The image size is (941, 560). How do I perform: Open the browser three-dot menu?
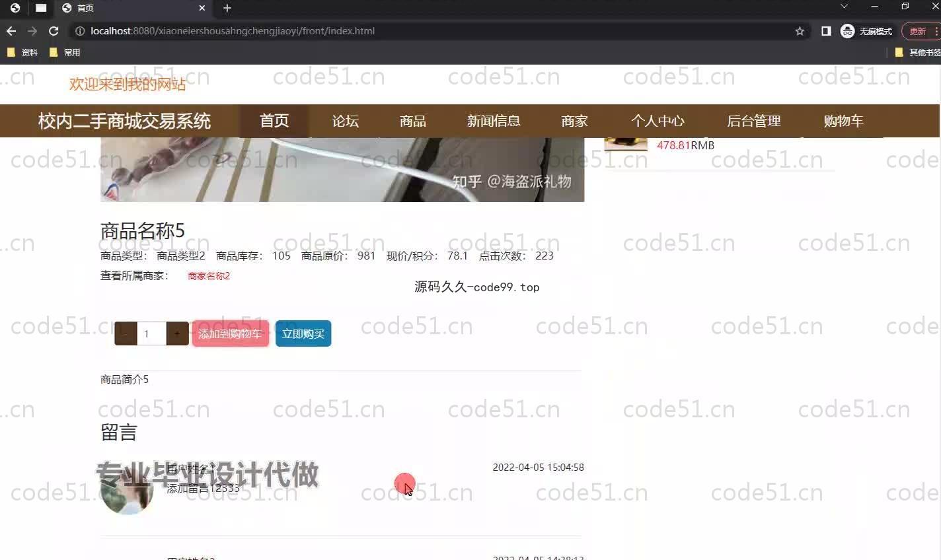point(936,31)
